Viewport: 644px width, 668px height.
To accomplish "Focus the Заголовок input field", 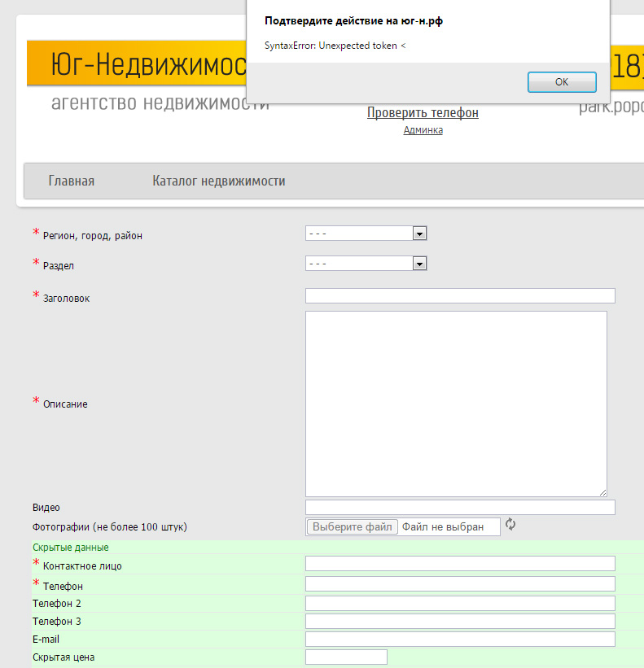I will click(460, 295).
